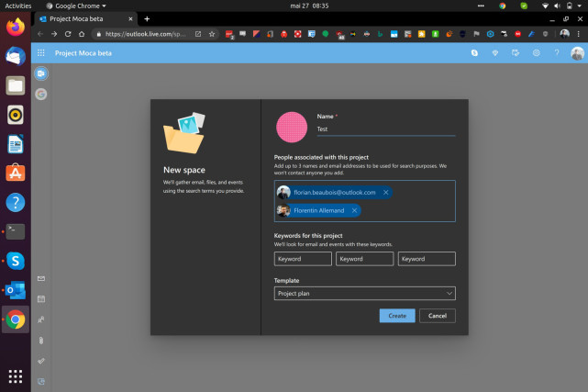The image size is (588, 392).
Task: Show Applications grid in the dock
Action: point(16,376)
